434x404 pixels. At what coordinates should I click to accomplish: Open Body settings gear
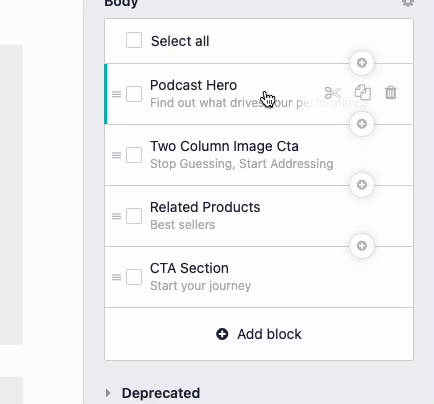(x=408, y=3)
